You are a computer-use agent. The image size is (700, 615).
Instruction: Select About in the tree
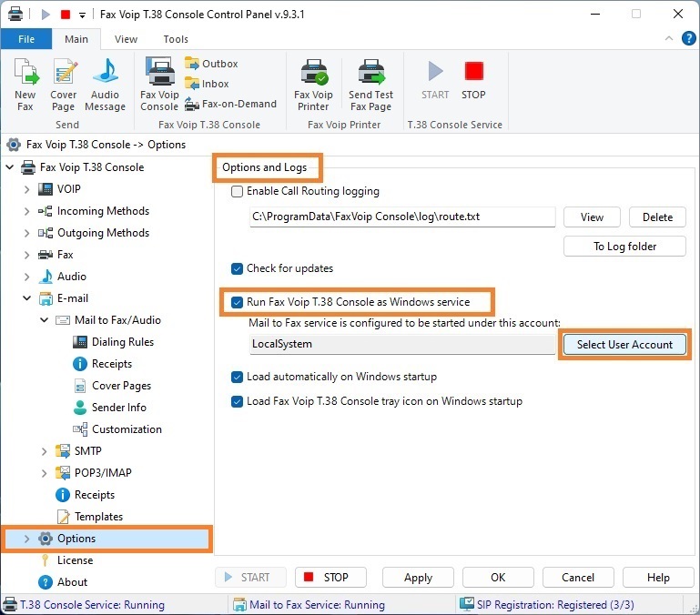click(x=72, y=582)
